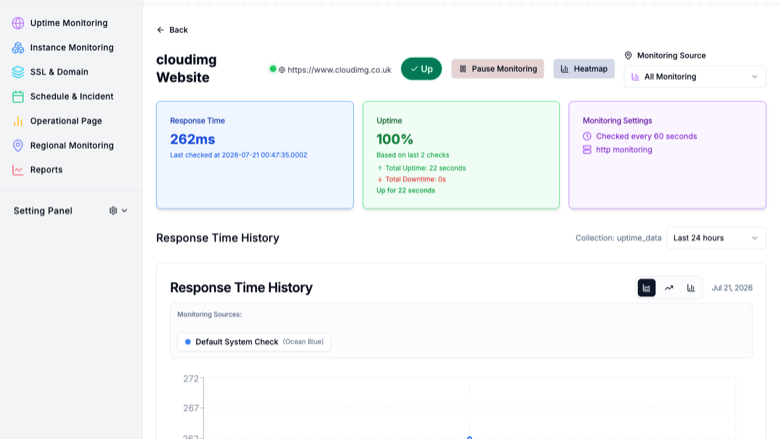Click the chart icon in Heatmap button

(565, 69)
